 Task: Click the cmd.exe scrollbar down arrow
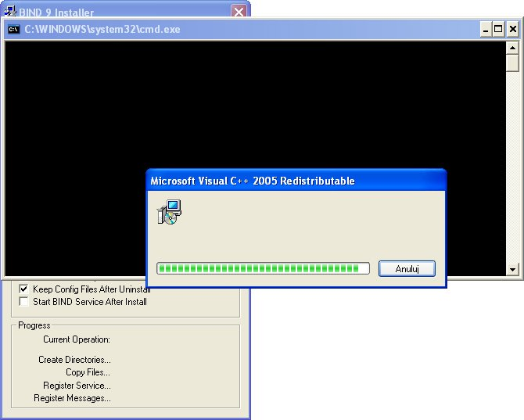(512, 269)
